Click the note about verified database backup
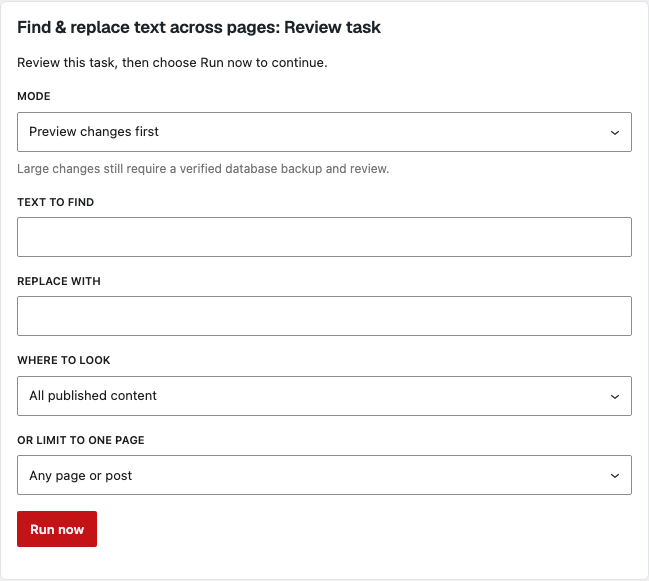 203,169
